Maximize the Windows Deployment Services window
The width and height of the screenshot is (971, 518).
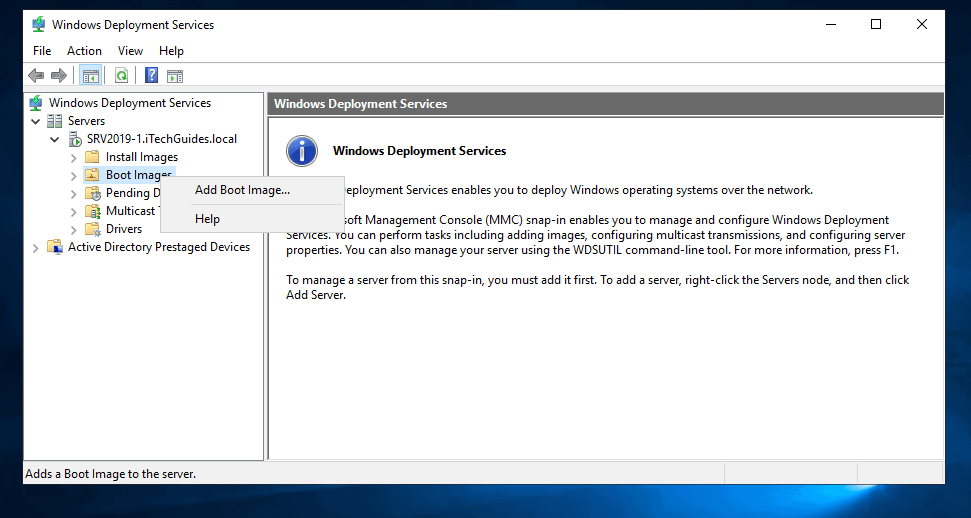[x=876, y=24]
